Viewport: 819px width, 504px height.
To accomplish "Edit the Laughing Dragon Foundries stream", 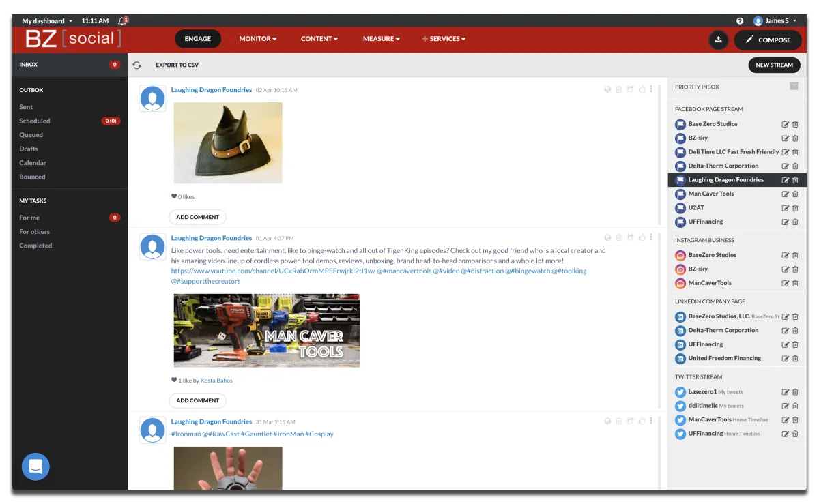I will pyautogui.click(x=785, y=180).
